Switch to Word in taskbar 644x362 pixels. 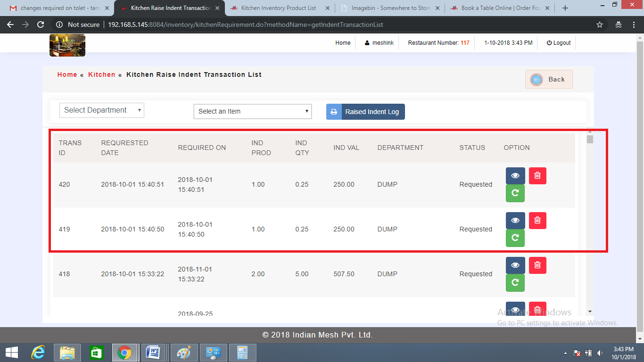153,353
